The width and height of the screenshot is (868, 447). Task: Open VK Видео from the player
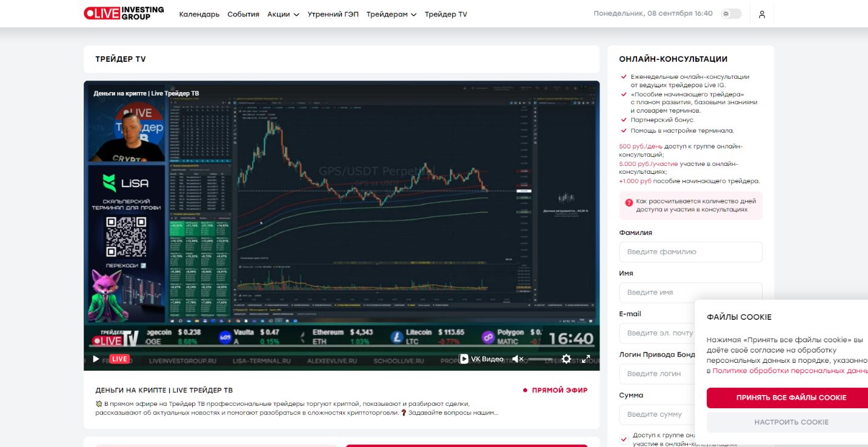tap(481, 359)
